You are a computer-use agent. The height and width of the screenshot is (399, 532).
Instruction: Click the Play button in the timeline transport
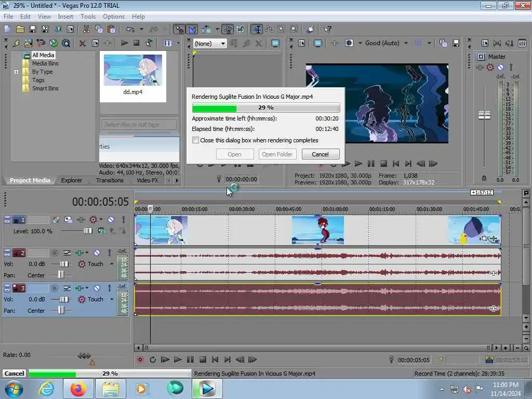(x=178, y=360)
